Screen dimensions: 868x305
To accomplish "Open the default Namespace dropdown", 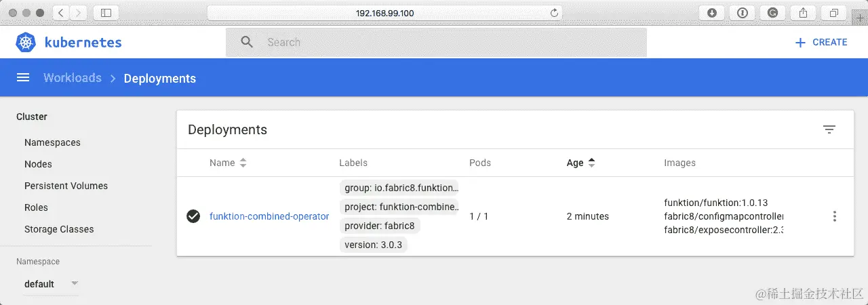I will pyautogui.click(x=52, y=284).
